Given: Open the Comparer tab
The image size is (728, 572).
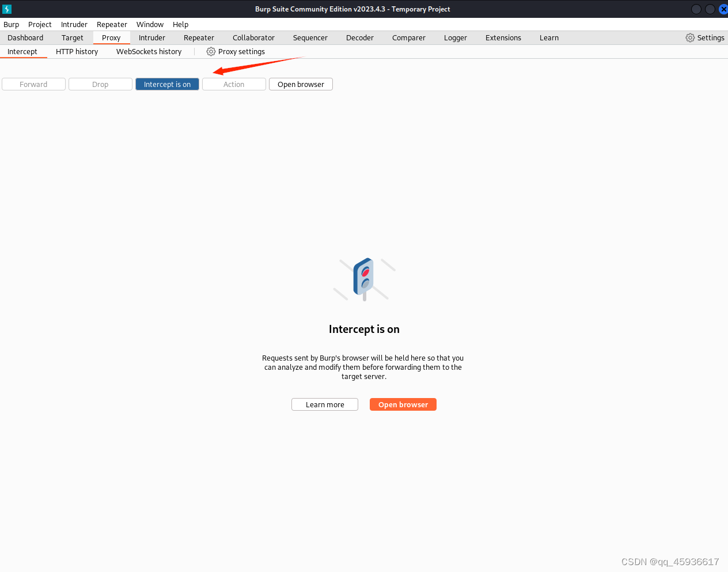Looking at the screenshot, I should [409, 37].
